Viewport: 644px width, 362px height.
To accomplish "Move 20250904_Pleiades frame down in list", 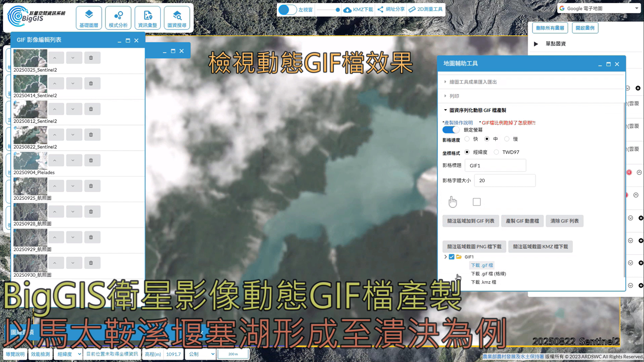I will pos(73,160).
